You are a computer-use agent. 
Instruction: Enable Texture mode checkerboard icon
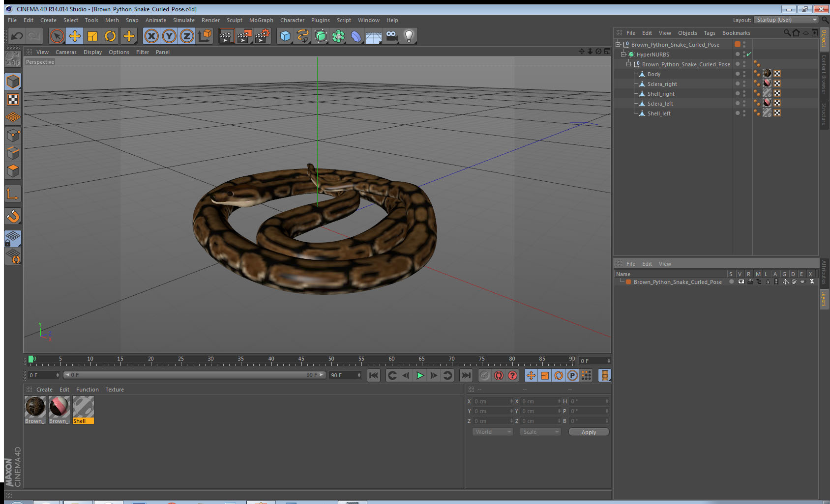[13, 100]
